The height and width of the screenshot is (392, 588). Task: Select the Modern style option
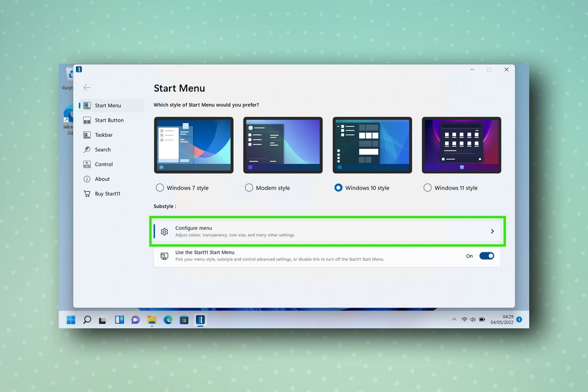(249, 188)
